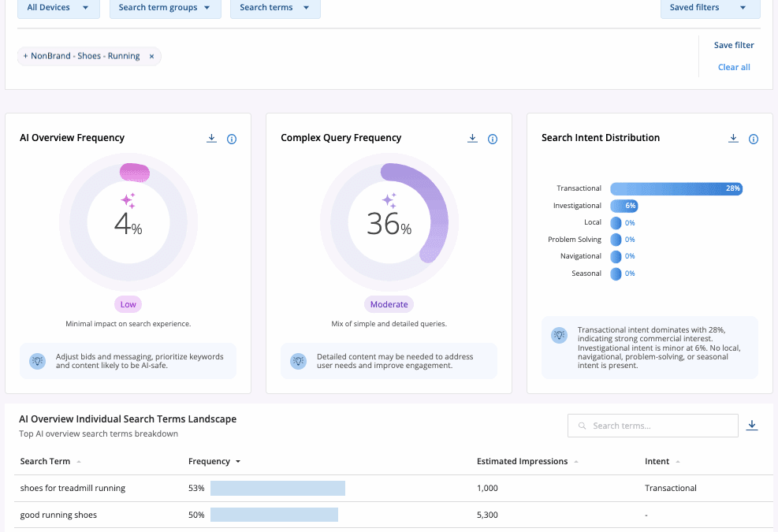Open info for AI Overview Frequency
Screen dimensions: 778x532
pos(232,139)
